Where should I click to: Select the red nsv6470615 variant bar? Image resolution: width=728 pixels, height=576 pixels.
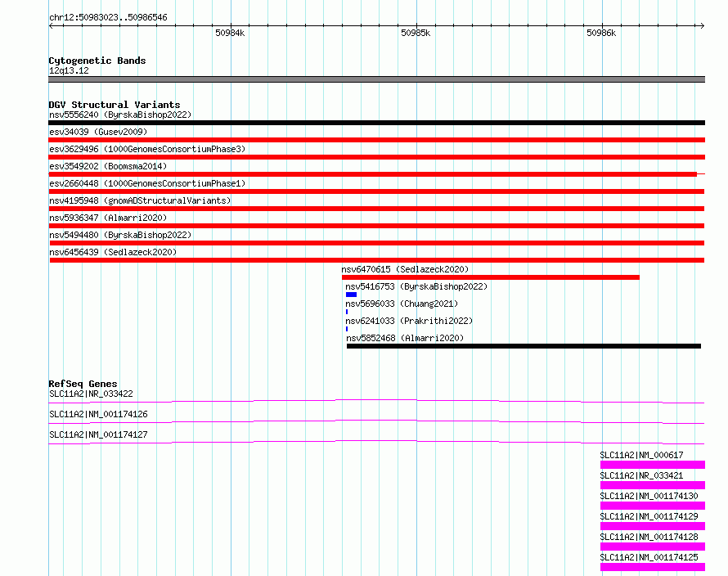(x=491, y=277)
